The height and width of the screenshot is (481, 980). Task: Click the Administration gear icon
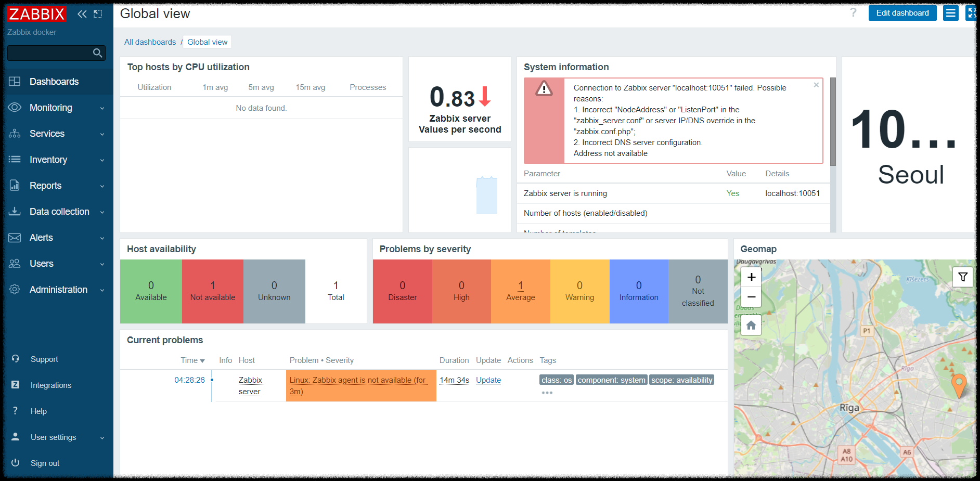15,290
